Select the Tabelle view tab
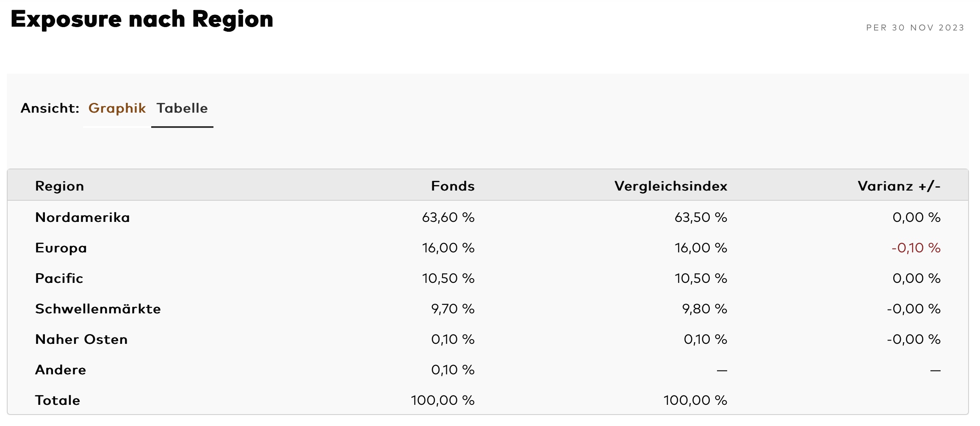 [182, 108]
